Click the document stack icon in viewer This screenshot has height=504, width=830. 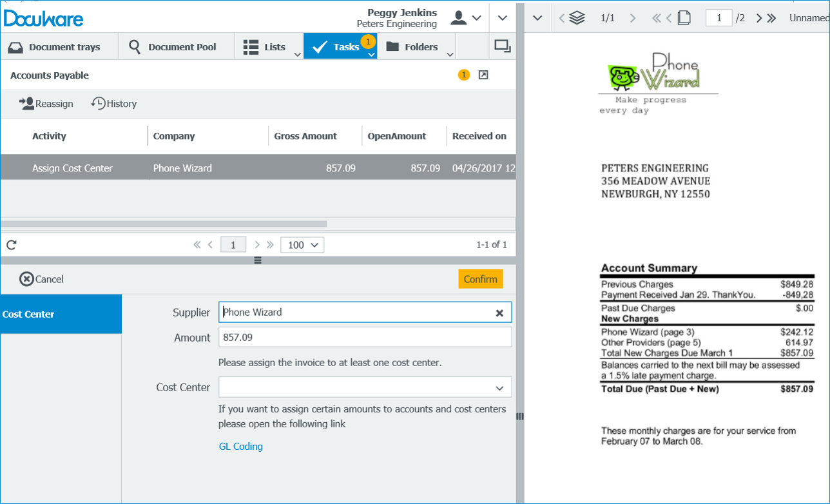tap(577, 18)
